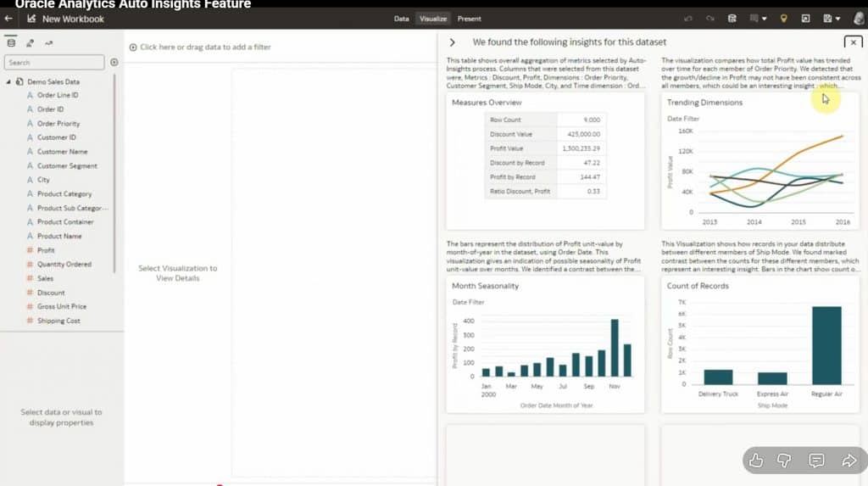Select the Product Category column
Screen dimensions: 868x486
(64, 194)
